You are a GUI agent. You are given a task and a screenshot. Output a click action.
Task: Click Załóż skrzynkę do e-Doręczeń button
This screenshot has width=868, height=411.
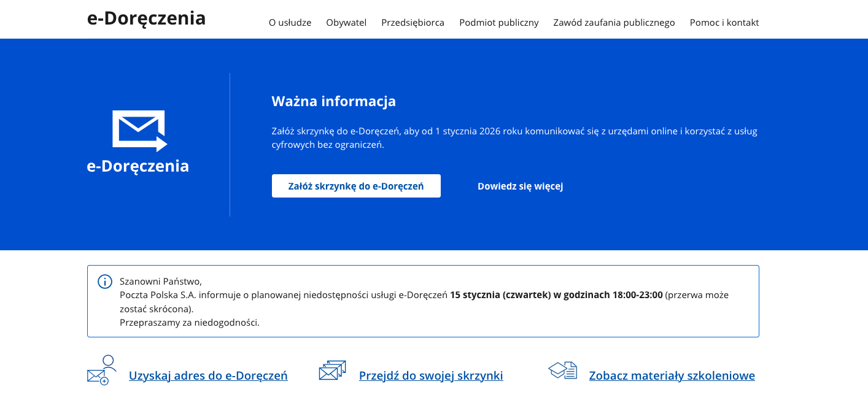pos(356,186)
